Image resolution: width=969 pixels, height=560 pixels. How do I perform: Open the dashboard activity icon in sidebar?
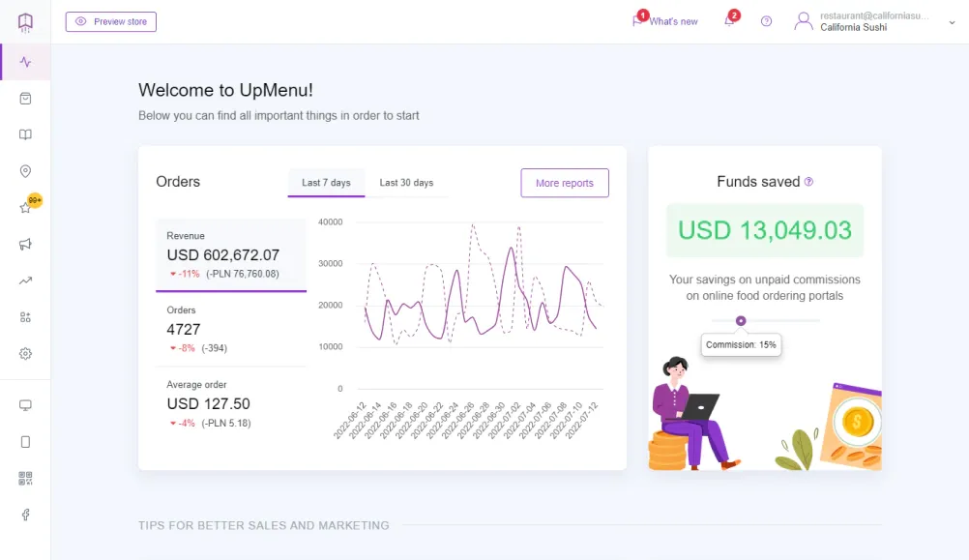pos(25,62)
